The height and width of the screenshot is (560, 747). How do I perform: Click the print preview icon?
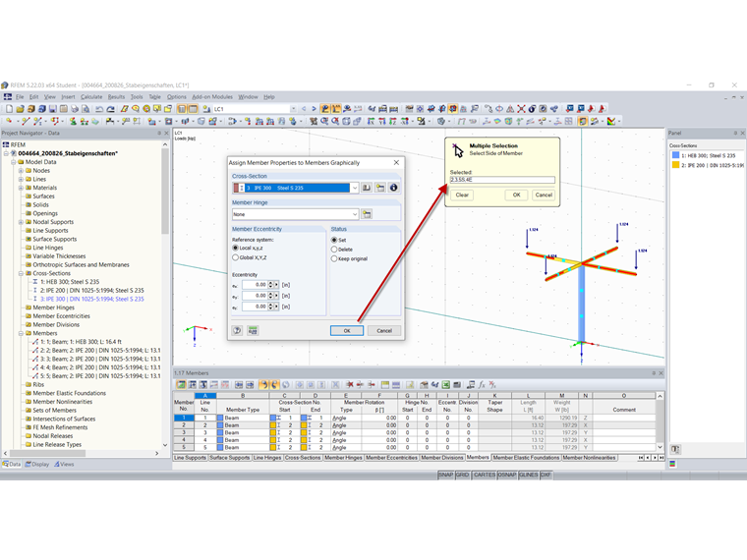click(86, 109)
